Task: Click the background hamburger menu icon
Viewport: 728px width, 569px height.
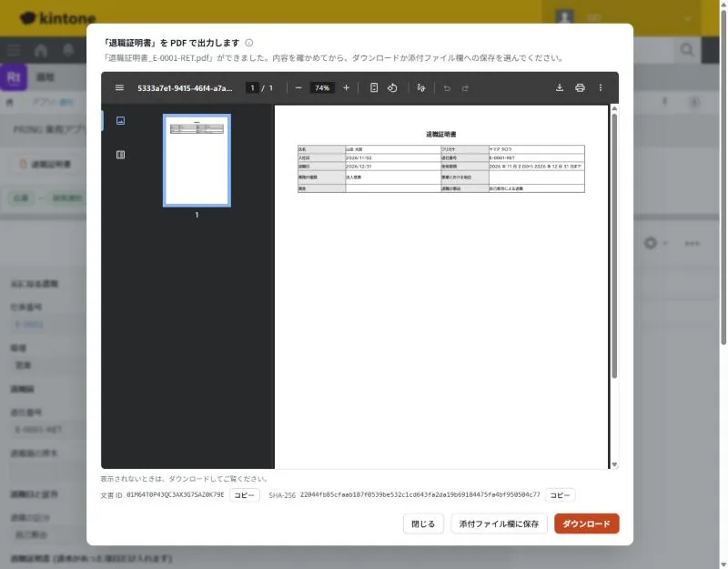Action: [x=14, y=50]
